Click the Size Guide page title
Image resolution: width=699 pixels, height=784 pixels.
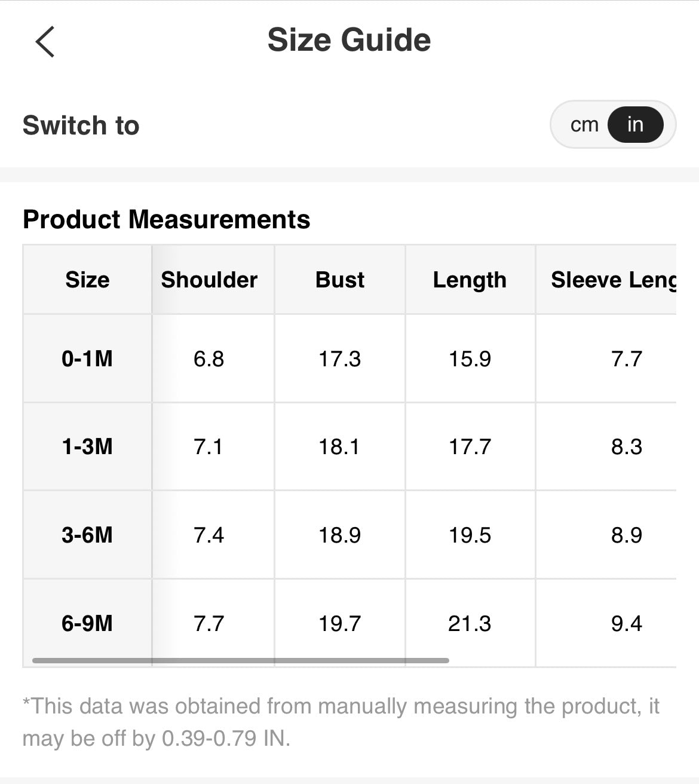click(x=349, y=40)
